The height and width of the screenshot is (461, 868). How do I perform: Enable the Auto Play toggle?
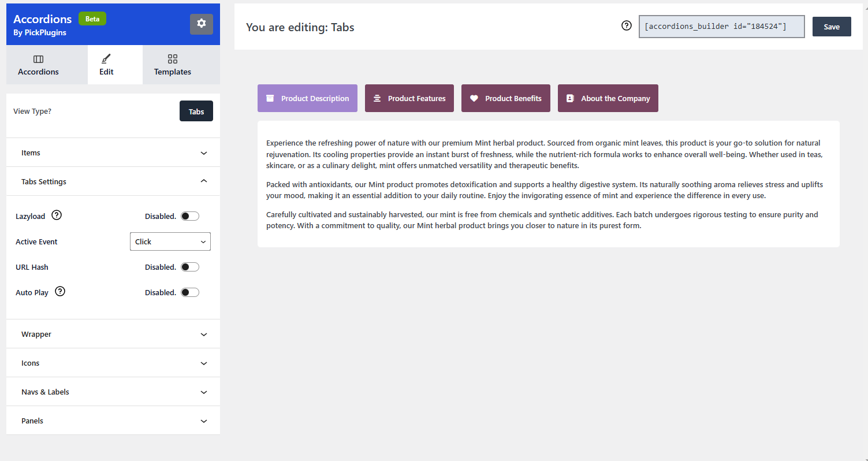(189, 292)
